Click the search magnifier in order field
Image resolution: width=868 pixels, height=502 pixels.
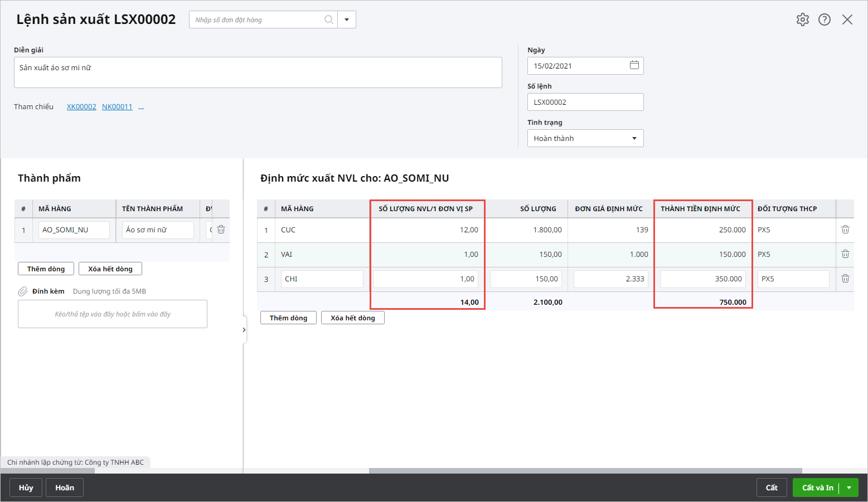point(329,20)
